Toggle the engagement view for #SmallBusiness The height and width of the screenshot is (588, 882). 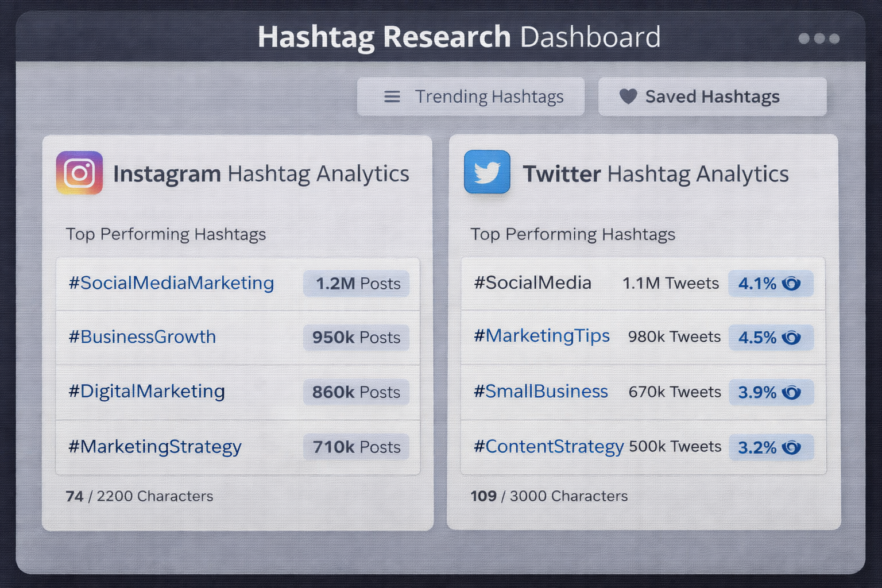[792, 392]
